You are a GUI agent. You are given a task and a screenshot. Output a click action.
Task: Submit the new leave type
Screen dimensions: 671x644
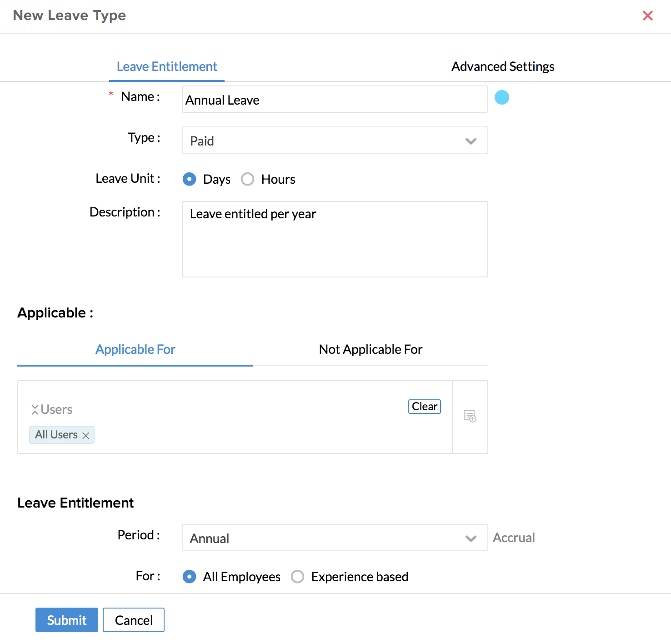click(67, 620)
